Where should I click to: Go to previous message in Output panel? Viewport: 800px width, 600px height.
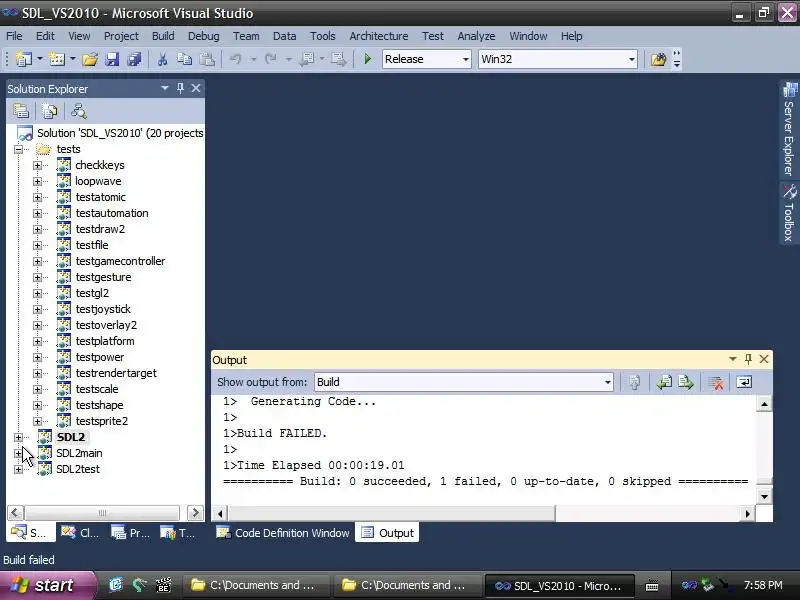664,382
